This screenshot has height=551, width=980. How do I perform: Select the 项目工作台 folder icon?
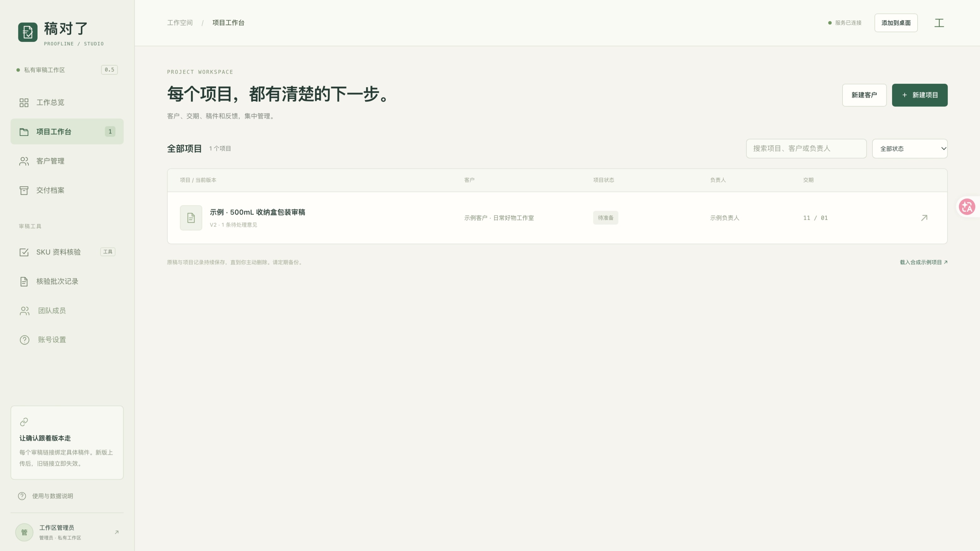click(x=24, y=132)
